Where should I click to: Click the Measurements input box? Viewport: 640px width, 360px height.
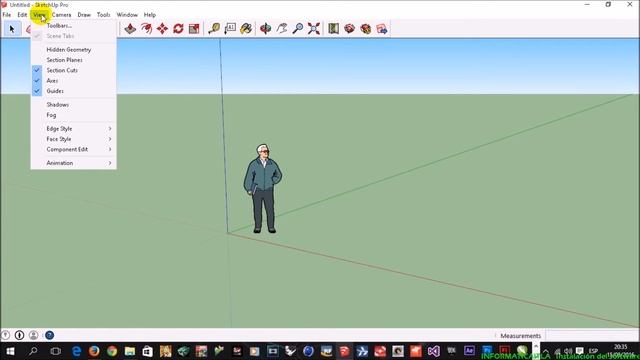pos(592,336)
